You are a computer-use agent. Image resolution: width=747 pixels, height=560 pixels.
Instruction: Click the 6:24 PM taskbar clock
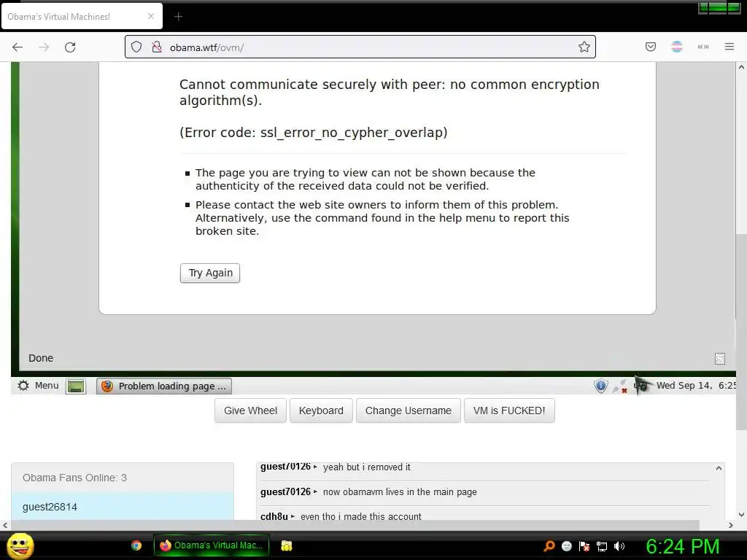pos(683,546)
